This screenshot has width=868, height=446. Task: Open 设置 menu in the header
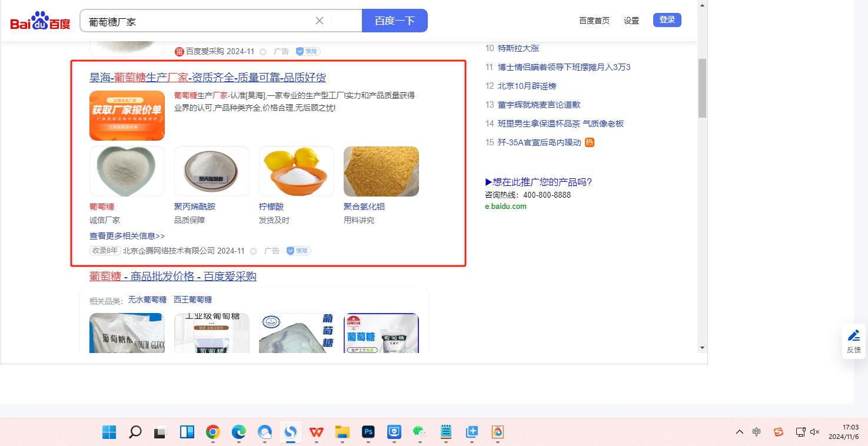pos(631,21)
